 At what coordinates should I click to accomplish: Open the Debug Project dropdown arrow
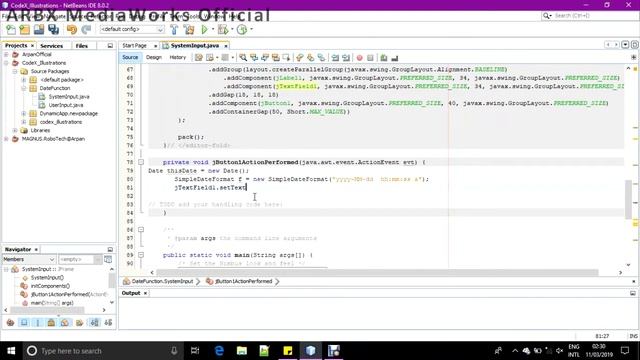(232, 29)
